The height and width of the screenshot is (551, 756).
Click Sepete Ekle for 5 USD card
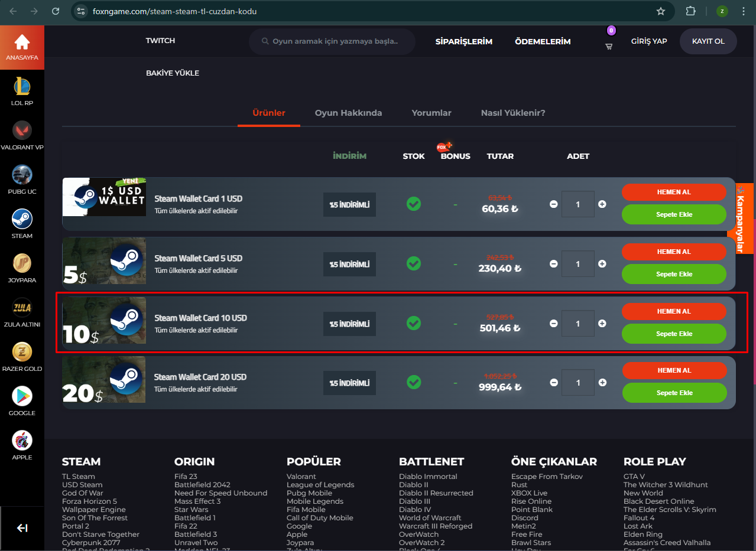coord(674,274)
